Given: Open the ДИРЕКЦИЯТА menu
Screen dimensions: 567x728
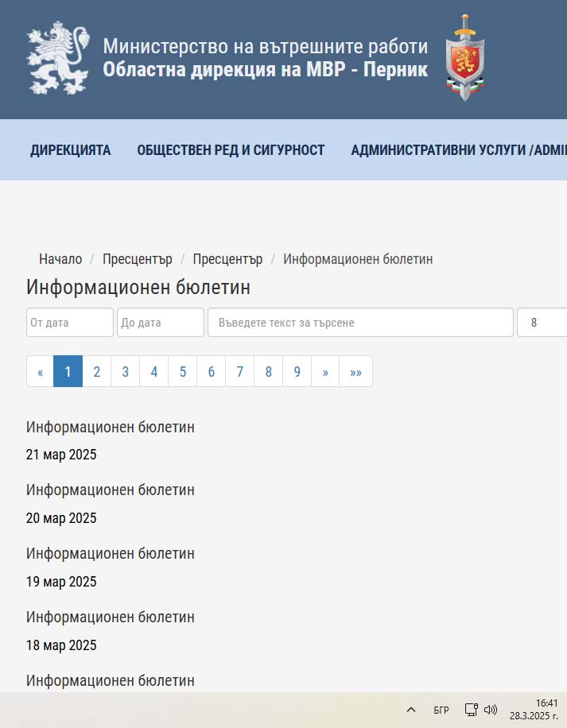Looking at the screenshot, I should click(71, 150).
